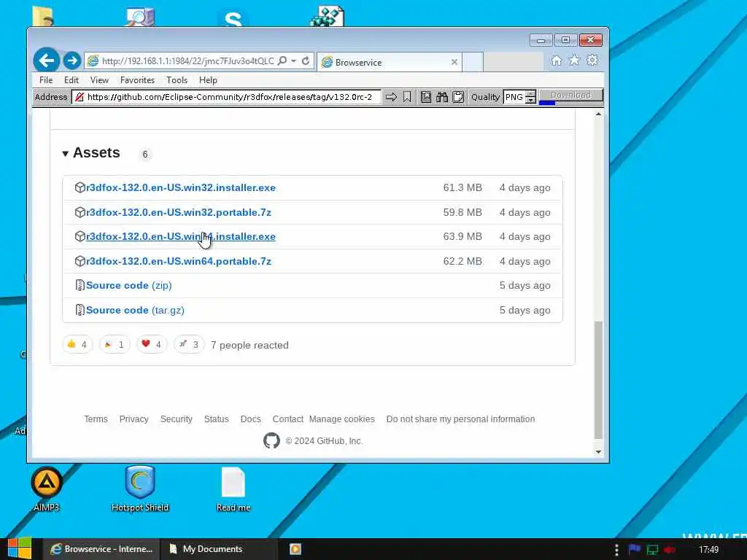747x560 pixels.
Task: Open the Security footer link
Action: coord(177,419)
